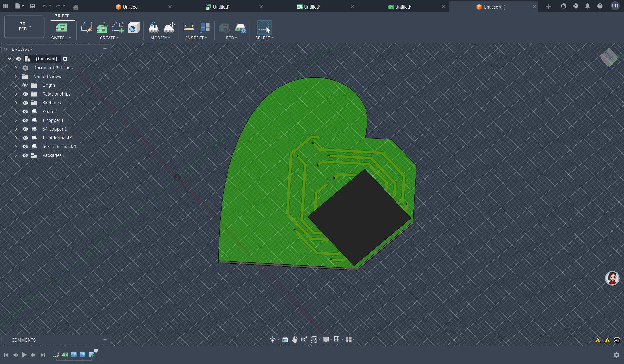Screen dimensions: 624x364
Task: Expand the Sketches folder in the browser
Action: [x=16, y=103]
